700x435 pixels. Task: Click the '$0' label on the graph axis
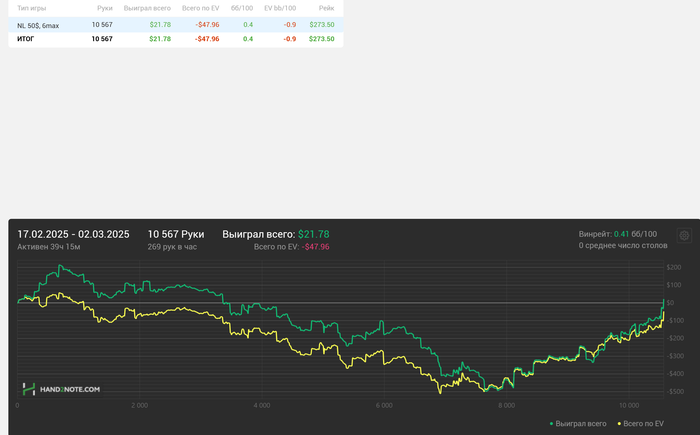[x=672, y=302]
